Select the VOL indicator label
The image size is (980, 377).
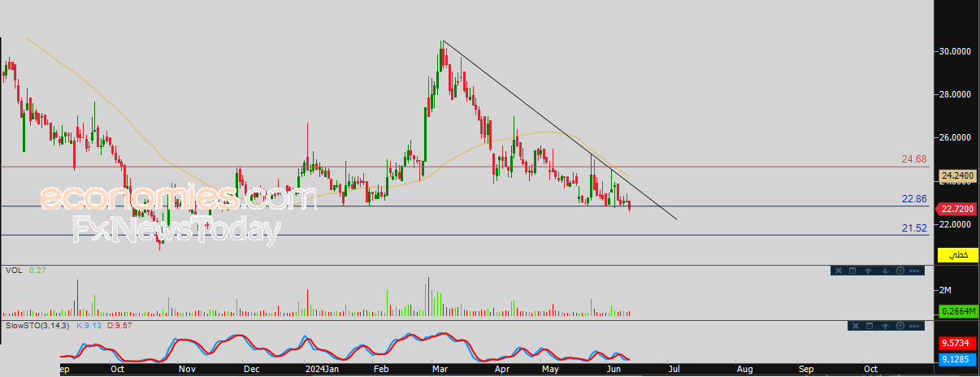13,270
